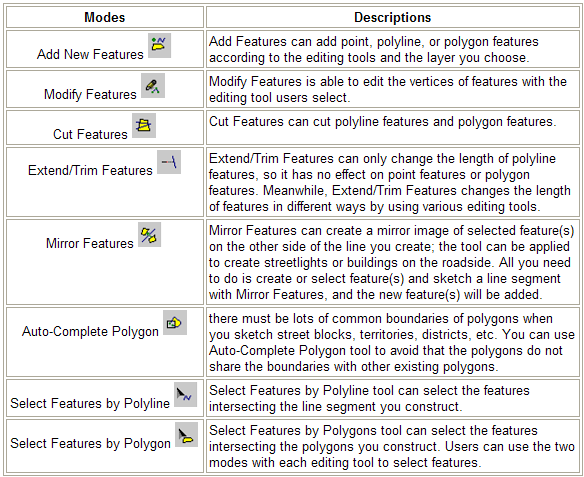584x477 pixels.
Task: Click the Descriptions column header
Action: [393, 17]
